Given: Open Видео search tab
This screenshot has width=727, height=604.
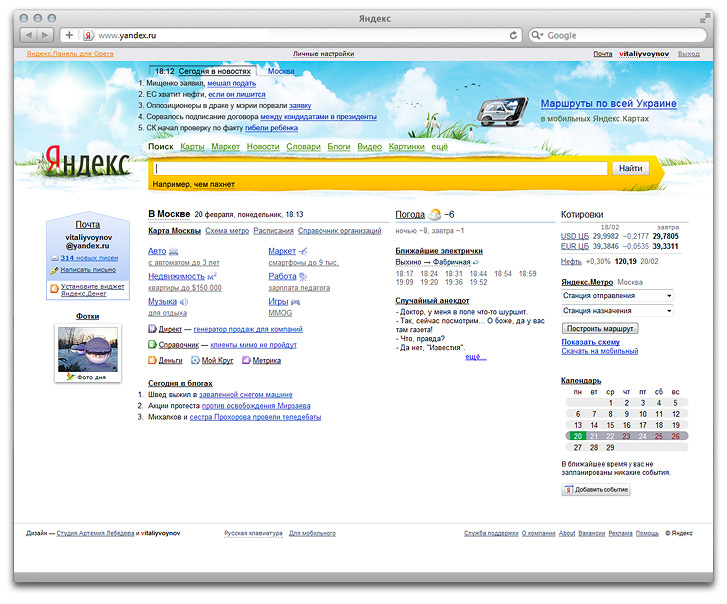Looking at the screenshot, I should click(x=370, y=147).
